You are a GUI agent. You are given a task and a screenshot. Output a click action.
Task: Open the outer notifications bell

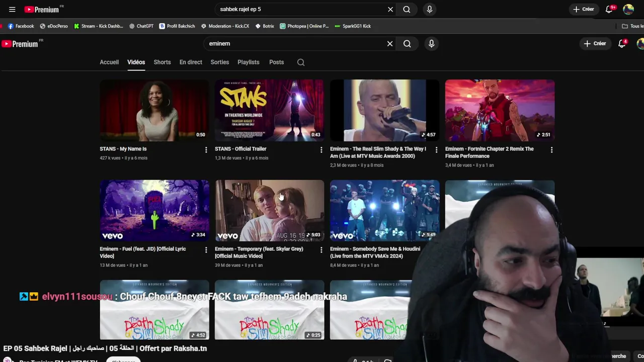(609, 9)
